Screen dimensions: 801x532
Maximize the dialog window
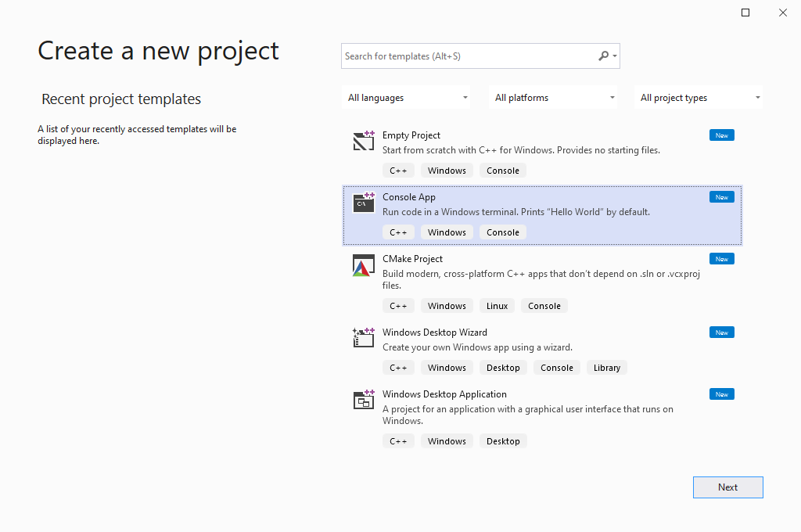click(x=745, y=13)
